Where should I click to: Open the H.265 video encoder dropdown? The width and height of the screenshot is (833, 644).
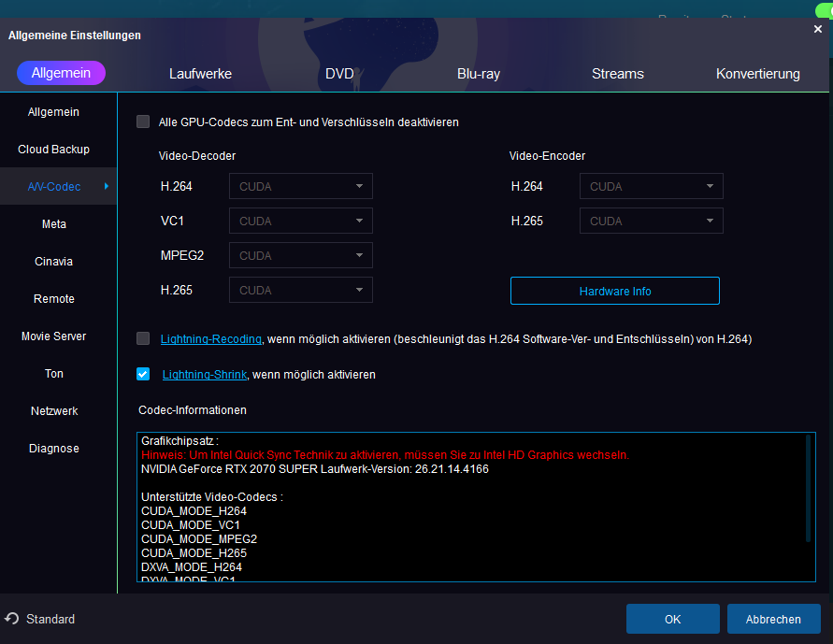click(652, 222)
